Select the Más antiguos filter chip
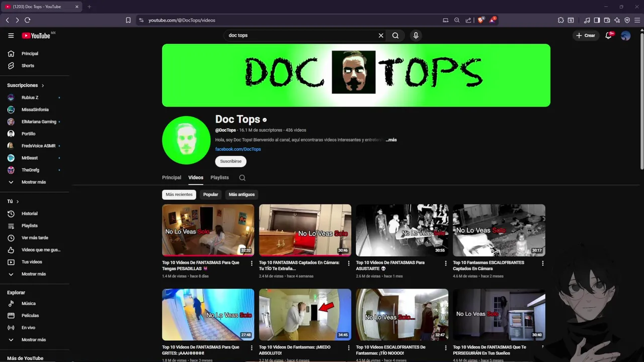This screenshot has width=644, height=362. (x=242, y=195)
